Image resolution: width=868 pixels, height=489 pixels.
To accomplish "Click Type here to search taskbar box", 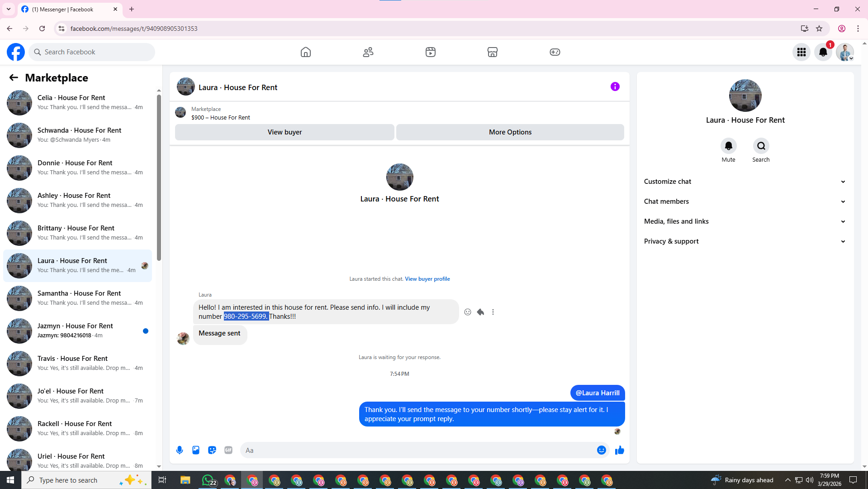I will pyautogui.click(x=86, y=480).
